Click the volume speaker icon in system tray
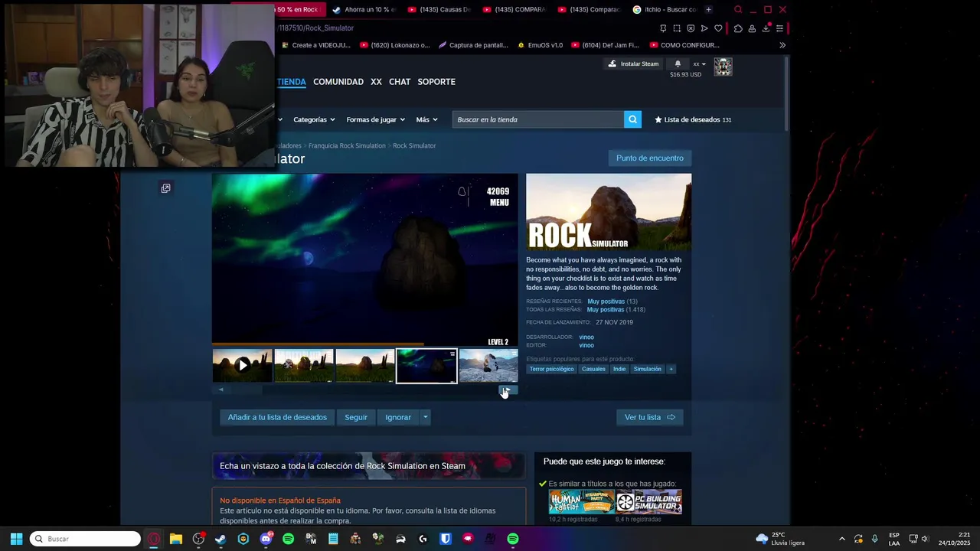This screenshot has height=551, width=980. pyautogui.click(x=925, y=539)
